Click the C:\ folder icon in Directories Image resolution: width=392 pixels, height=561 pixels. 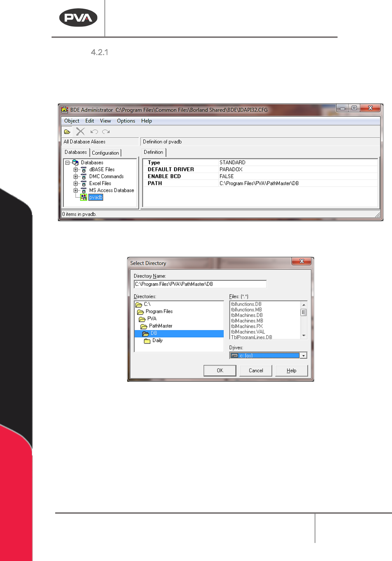tap(139, 304)
